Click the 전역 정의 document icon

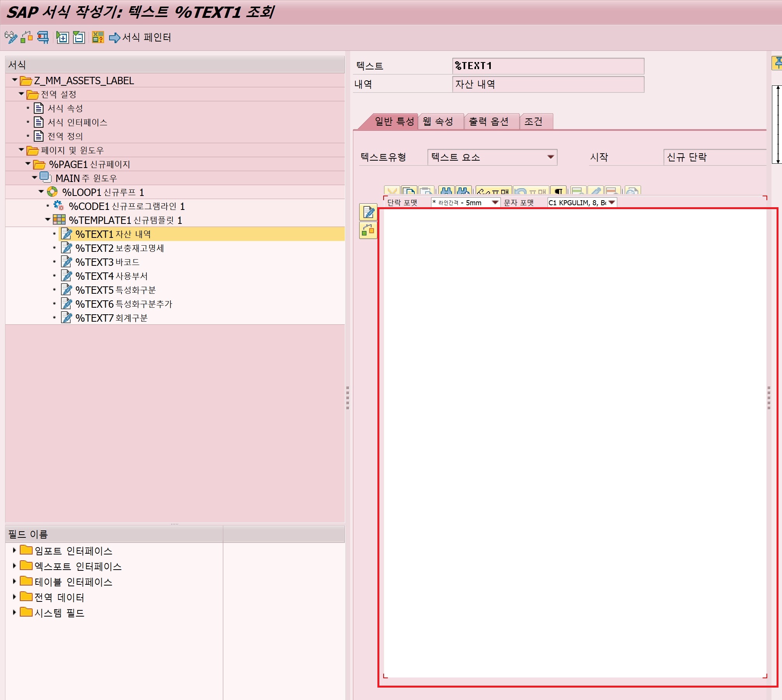point(38,136)
